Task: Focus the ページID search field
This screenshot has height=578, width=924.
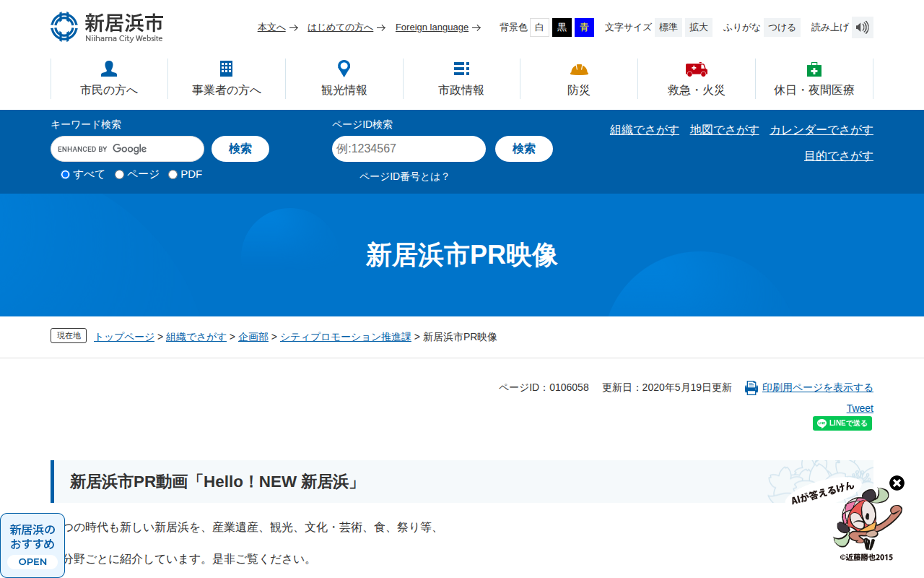Action: [x=409, y=149]
